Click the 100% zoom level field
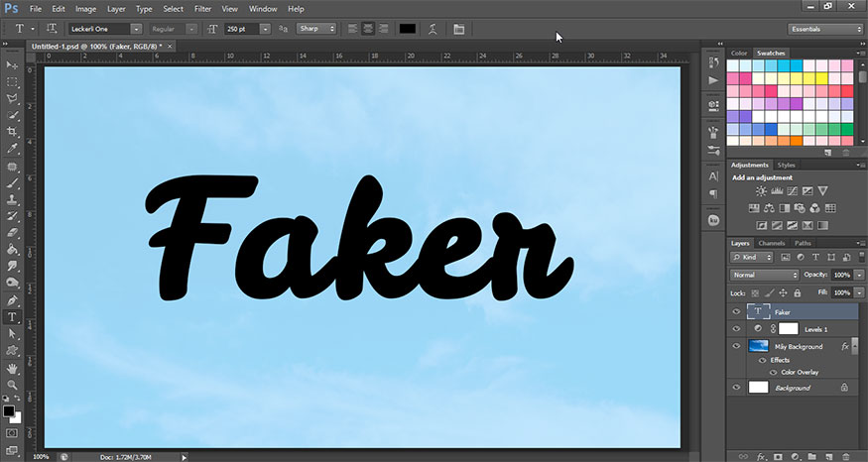 click(x=41, y=457)
